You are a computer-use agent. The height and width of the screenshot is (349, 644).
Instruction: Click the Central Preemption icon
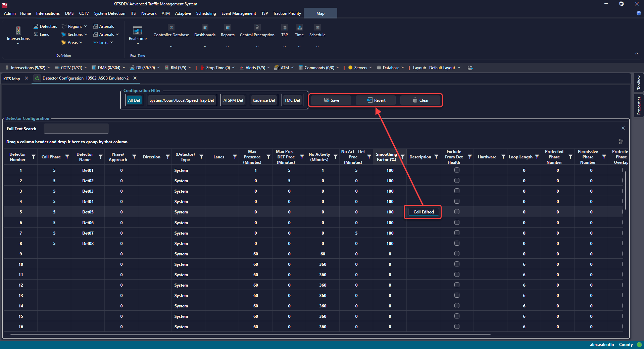(x=257, y=28)
